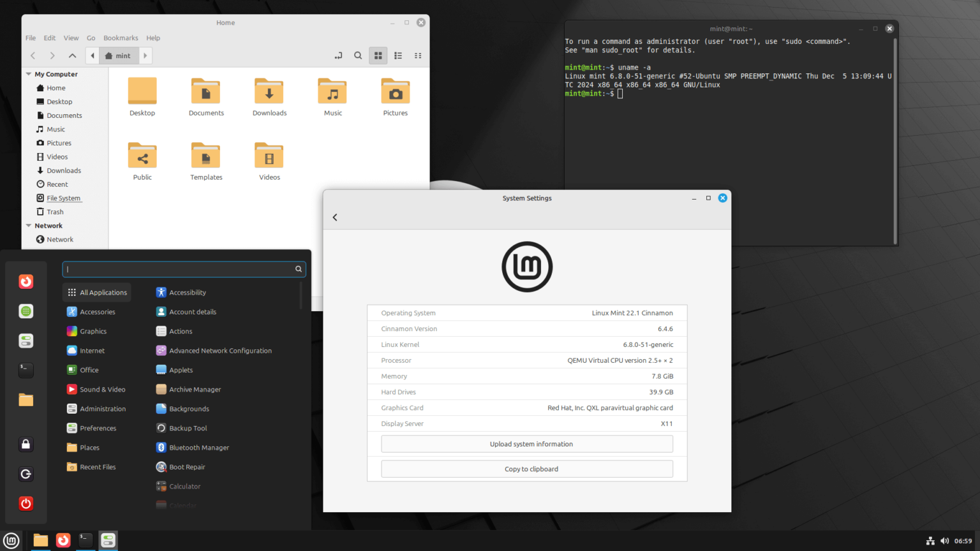
Task: Launch Firefox from the menu sidebar
Action: coord(26,281)
